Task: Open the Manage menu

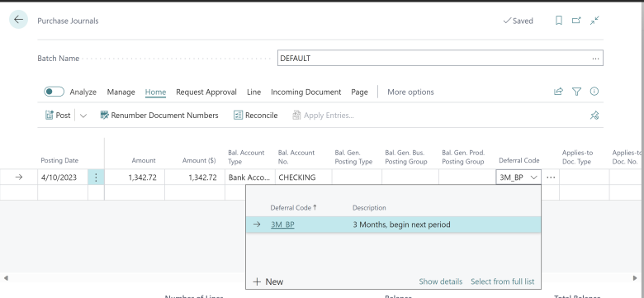Action: (121, 92)
